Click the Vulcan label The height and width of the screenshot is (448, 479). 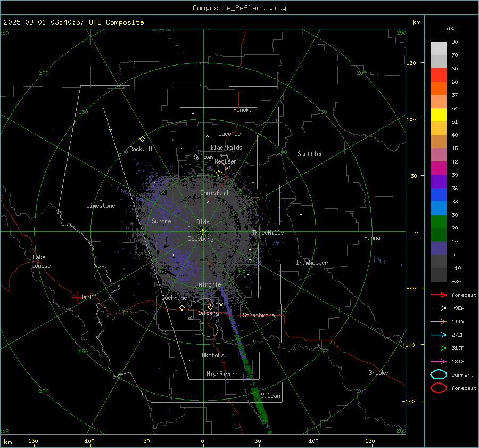point(270,396)
